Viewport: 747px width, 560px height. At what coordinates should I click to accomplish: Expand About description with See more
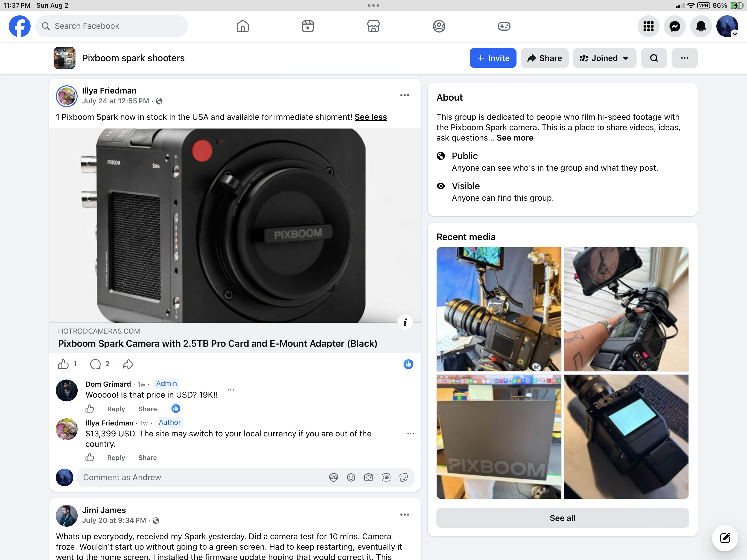coord(515,138)
